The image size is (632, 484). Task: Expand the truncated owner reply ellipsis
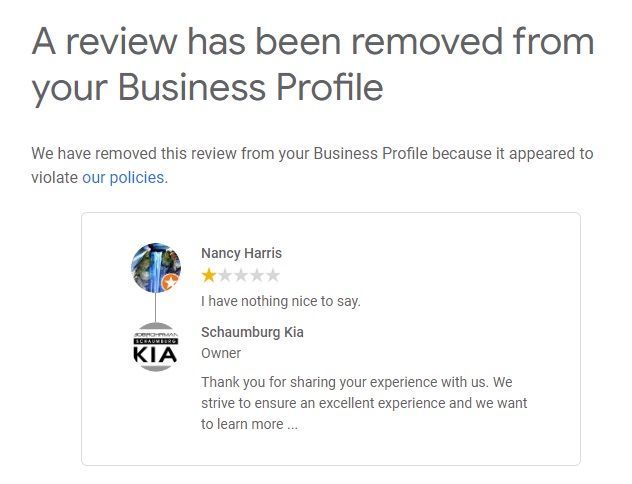(291, 424)
